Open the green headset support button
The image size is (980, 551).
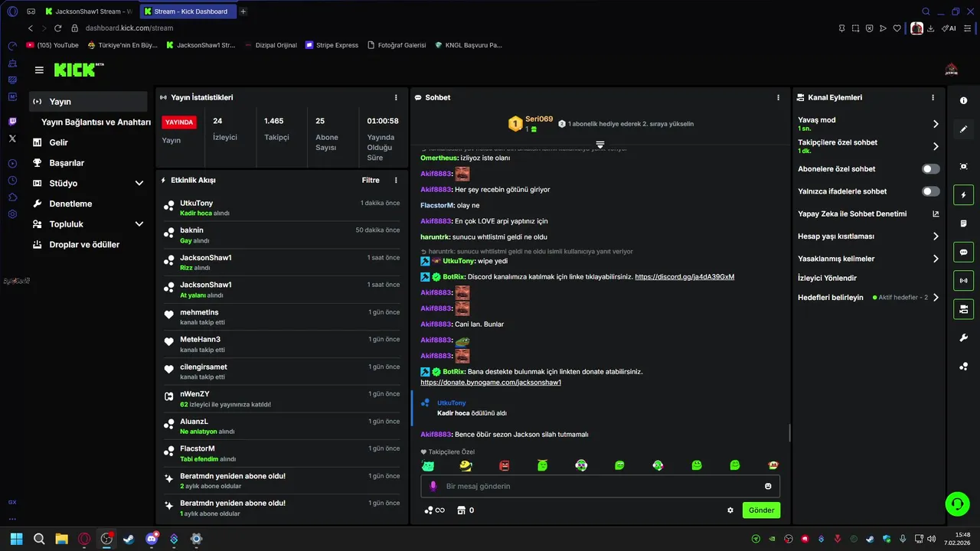(957, 504)
